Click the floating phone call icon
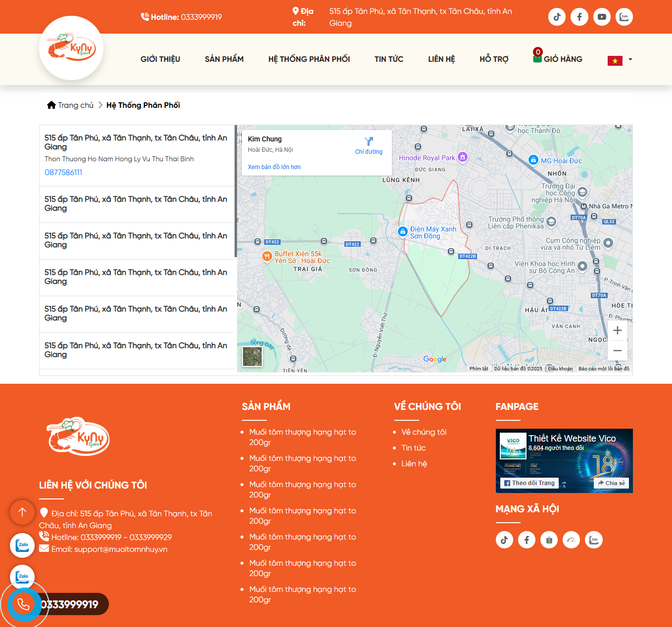This screenshot has width=672, height=627. 23,604
